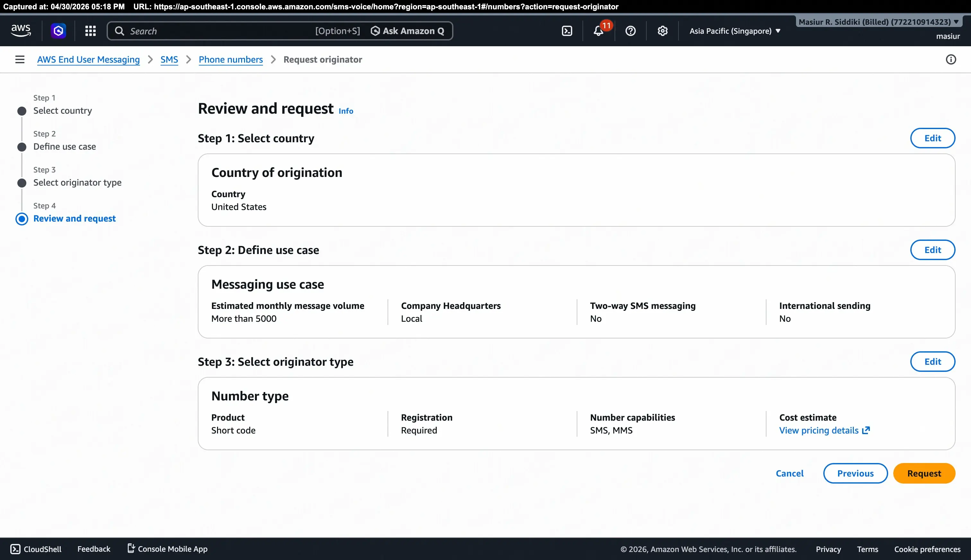Go to SMS breadcrumb
This screenshot has height=560, width=971.
coord(169,60)
